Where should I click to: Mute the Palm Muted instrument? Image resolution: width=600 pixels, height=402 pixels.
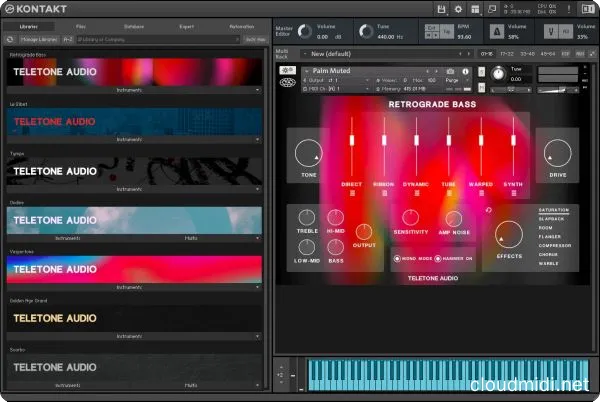(481, 88)
